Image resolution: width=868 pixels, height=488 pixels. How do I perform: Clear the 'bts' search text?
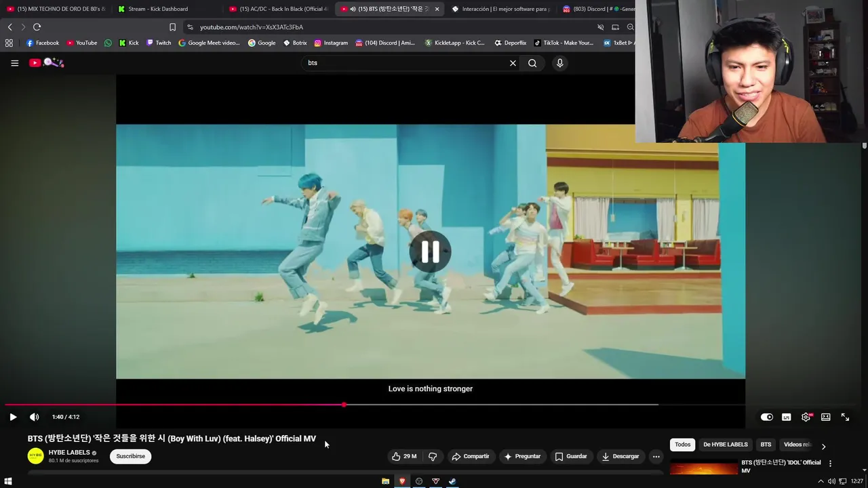coord(513,63)
